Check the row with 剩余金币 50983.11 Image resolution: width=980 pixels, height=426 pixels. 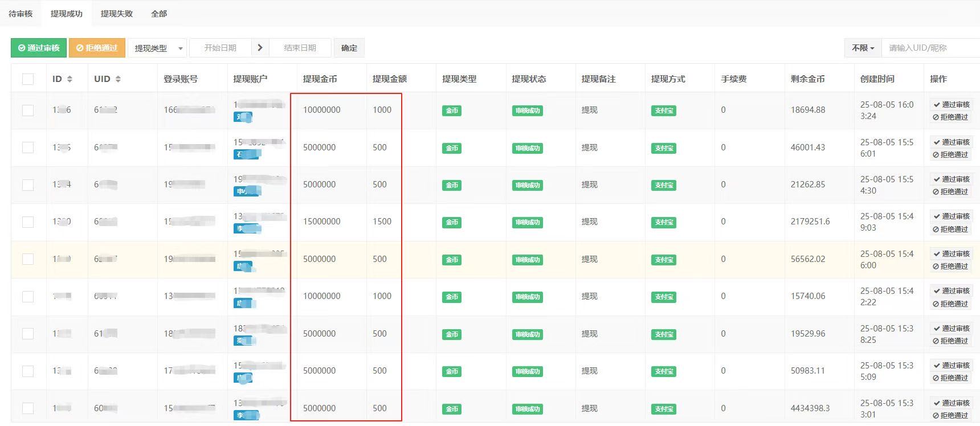coord(28,371)
